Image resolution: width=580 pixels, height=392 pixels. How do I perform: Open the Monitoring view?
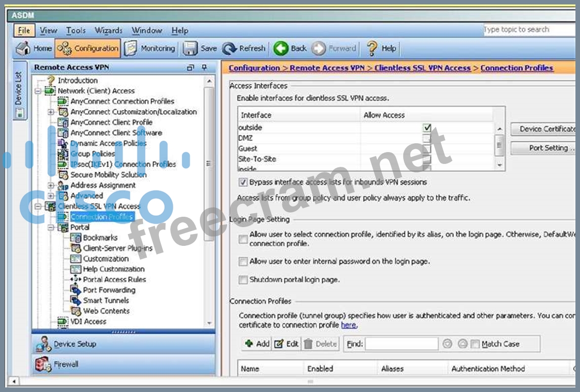(x=131, y=48)
